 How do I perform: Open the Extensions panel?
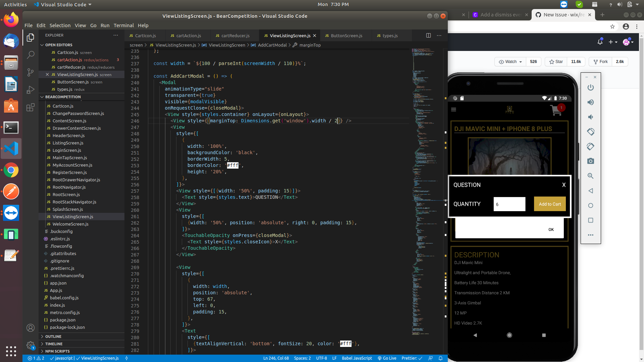point(31,107)
